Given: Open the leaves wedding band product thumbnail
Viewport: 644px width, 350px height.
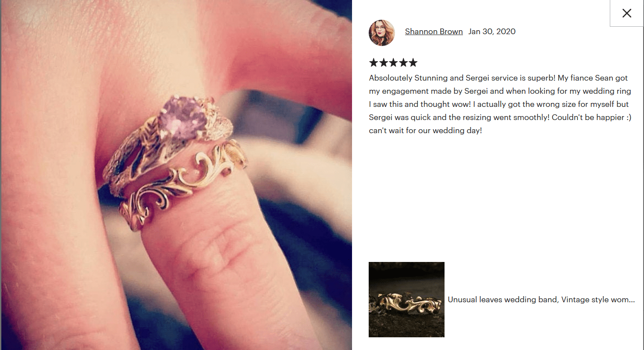Looking at the screenshot, I should (x=406, y=300).
